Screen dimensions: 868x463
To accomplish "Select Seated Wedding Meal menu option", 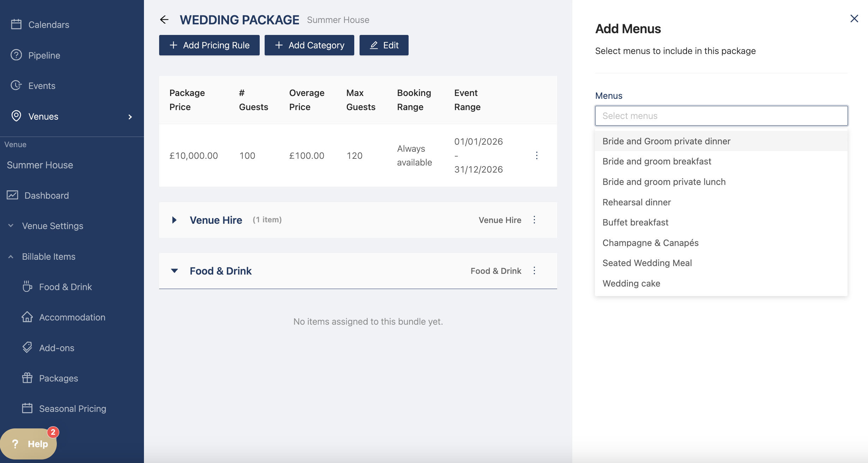I will [x=647, y=263].
